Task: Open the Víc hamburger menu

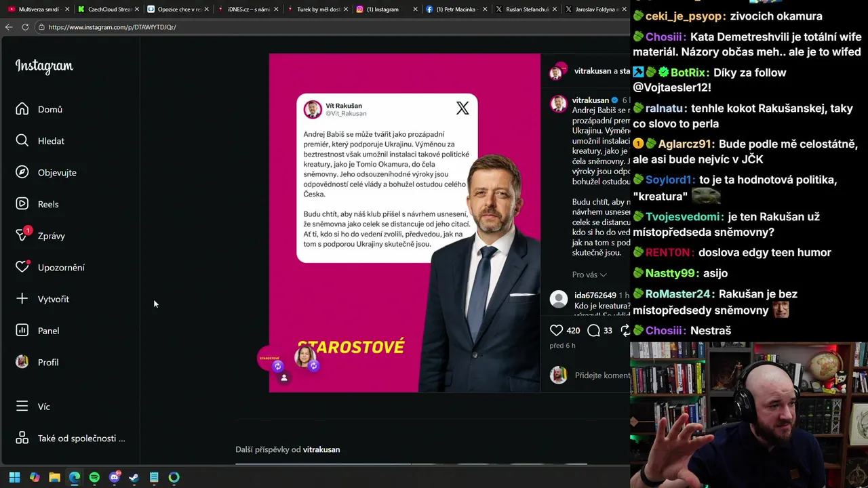Action: coord(33,407)
